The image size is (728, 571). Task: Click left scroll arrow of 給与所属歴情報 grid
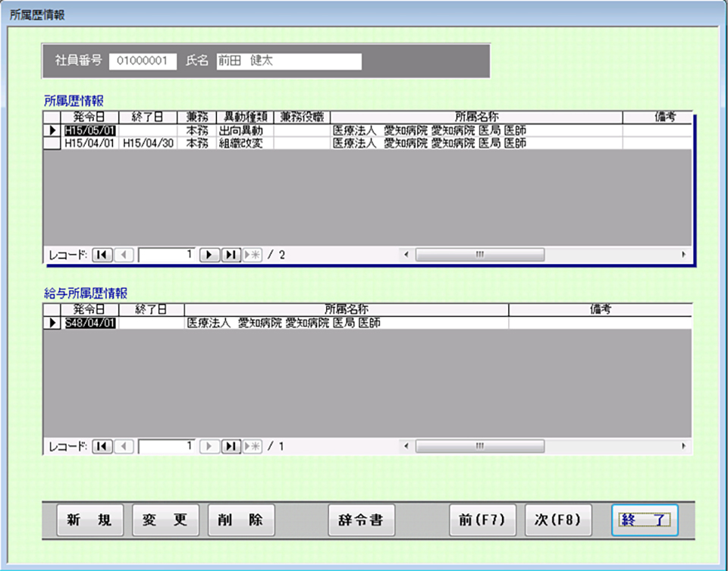(x=406, y=446)
